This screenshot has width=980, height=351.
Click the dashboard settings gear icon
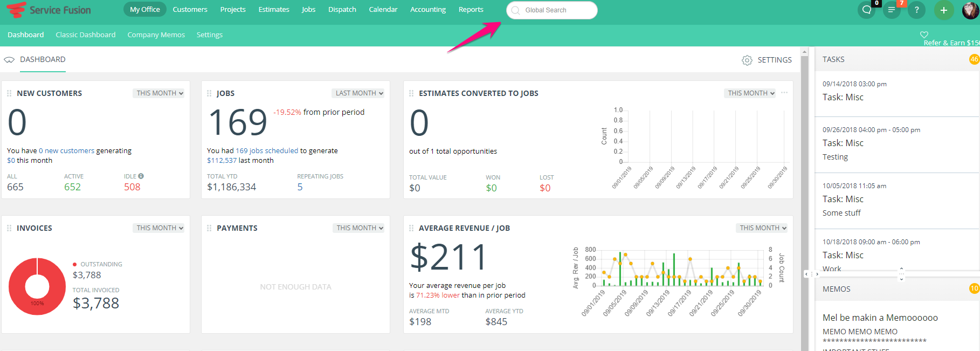click(747, 60)
